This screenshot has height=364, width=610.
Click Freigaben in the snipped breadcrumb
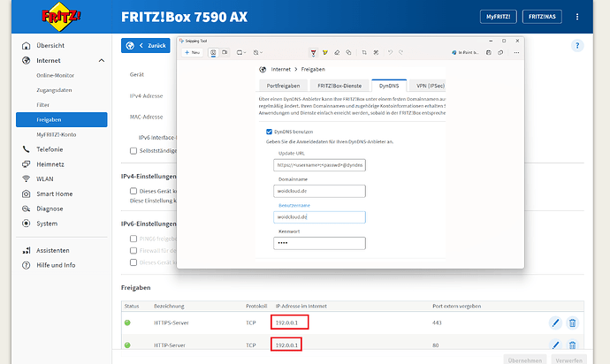click(313, 69)
